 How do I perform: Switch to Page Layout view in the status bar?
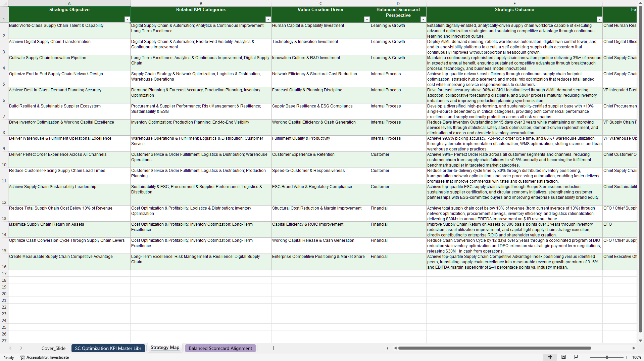563,357
